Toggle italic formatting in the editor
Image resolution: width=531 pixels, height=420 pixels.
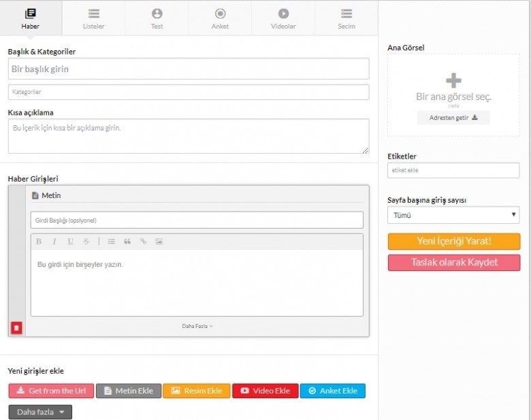54,242
